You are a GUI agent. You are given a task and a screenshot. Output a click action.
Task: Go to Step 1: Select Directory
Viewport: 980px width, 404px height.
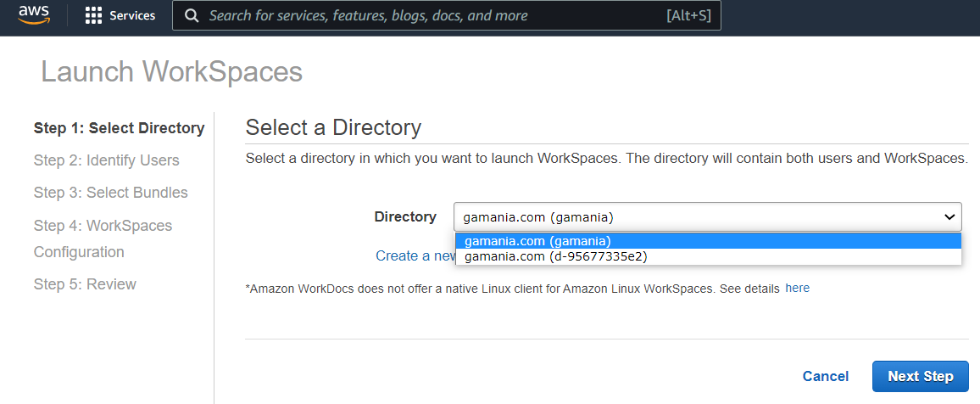tap(119, 128)
